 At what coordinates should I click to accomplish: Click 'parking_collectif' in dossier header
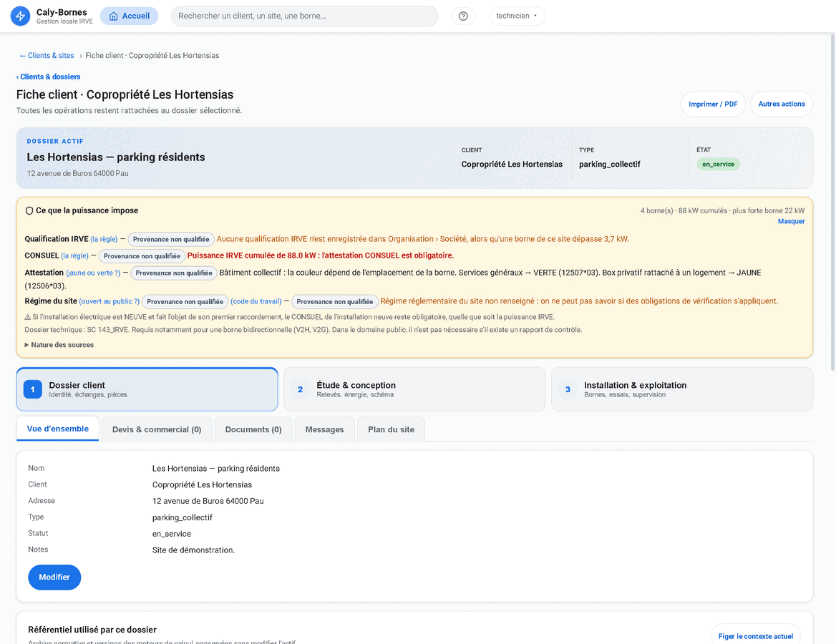tap(609, 164)
